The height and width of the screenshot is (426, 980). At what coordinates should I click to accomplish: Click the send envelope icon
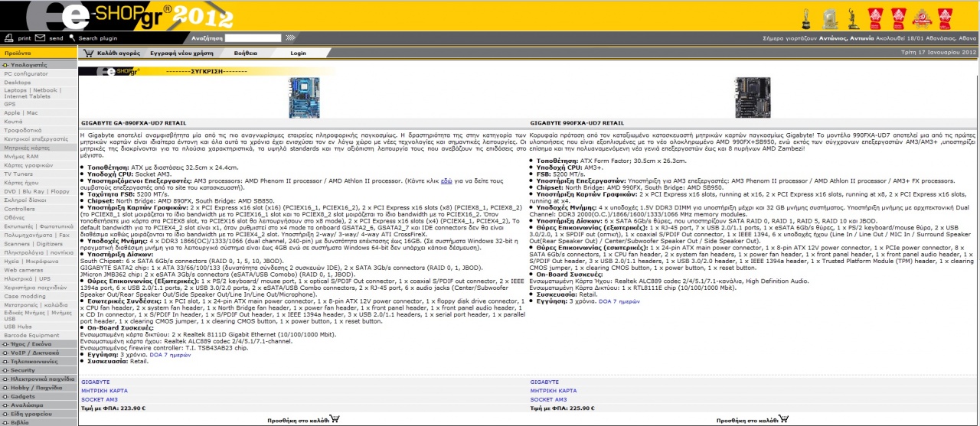click(x=41, y=37)
